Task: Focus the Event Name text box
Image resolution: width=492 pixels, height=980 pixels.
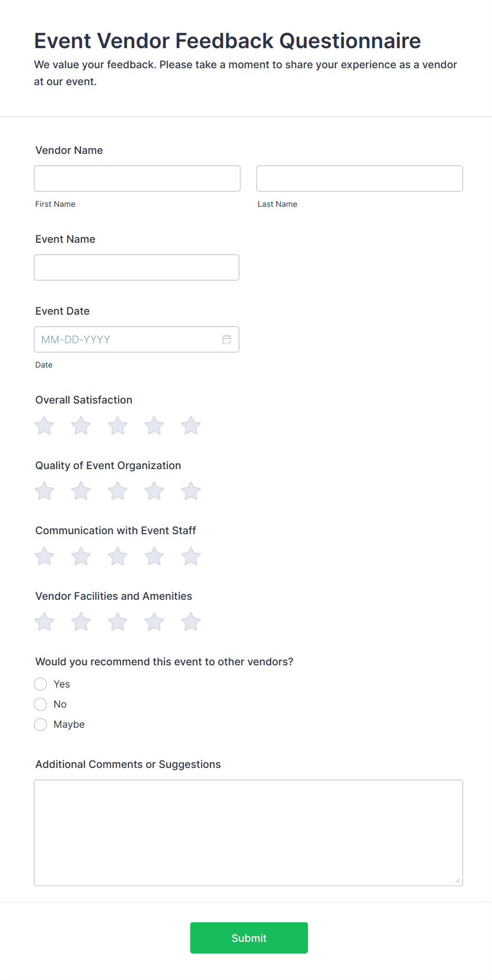Action: click(136, 267)
